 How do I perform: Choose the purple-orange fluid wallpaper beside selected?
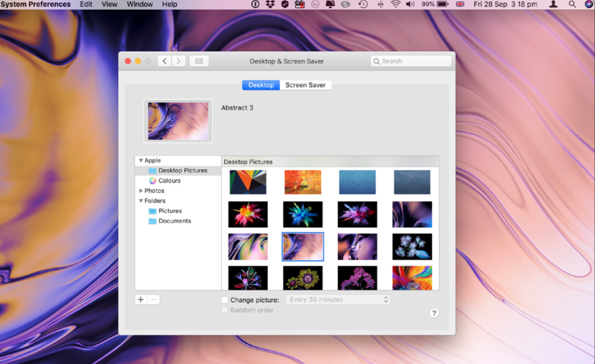pos(357,247)
